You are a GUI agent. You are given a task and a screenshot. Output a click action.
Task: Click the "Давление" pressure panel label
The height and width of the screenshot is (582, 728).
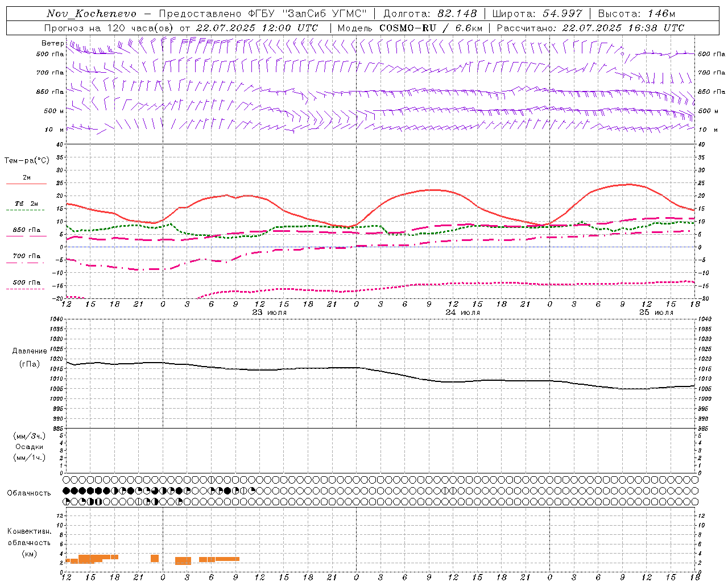[30, 351]
